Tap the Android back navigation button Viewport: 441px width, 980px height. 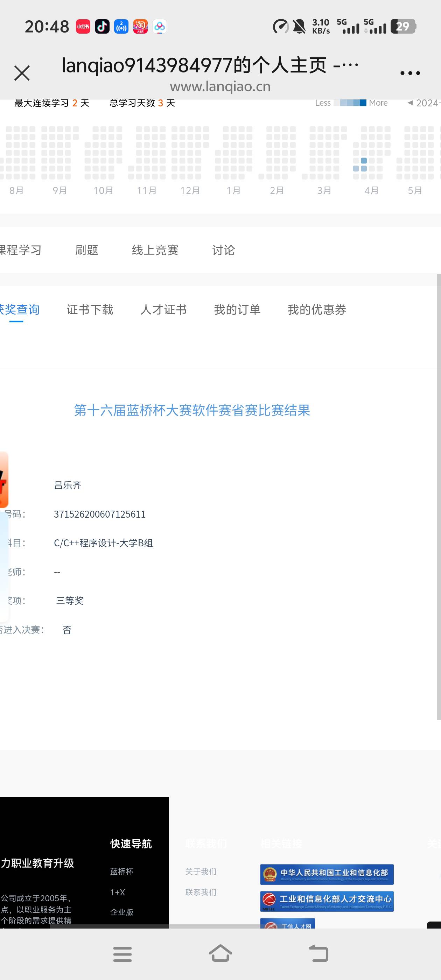coord(318,953)
